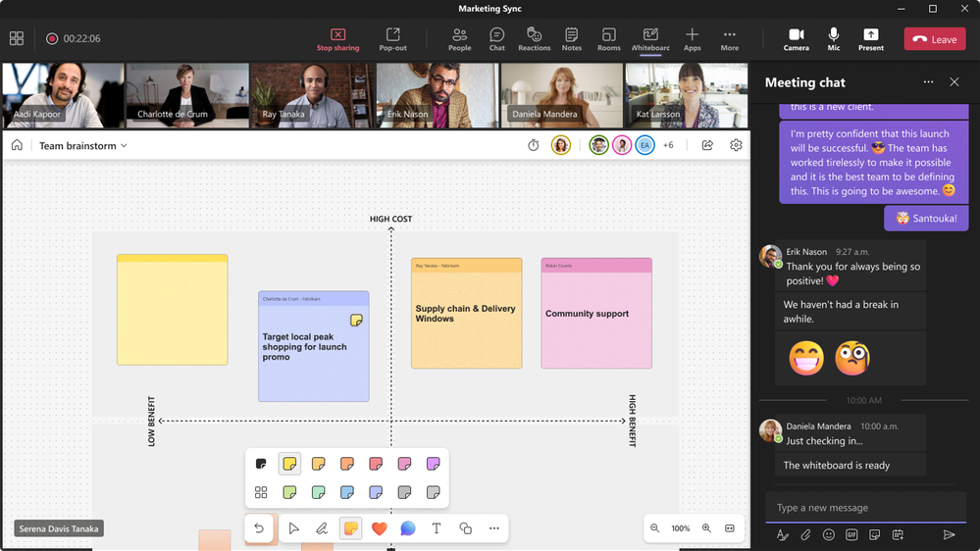Choose the black sticky note color
Screen dimensions: 980x551
[261, 464]
